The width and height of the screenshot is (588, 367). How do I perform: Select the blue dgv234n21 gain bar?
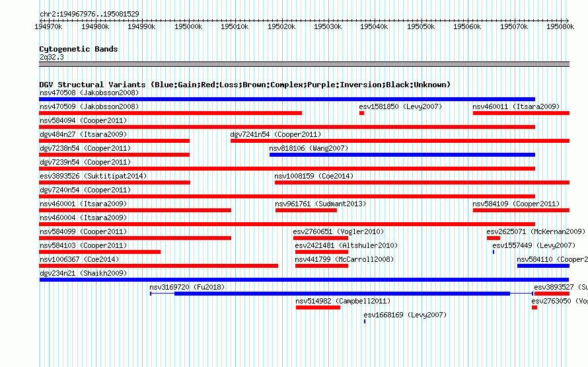pyautogui.click(x=304, y=280)
